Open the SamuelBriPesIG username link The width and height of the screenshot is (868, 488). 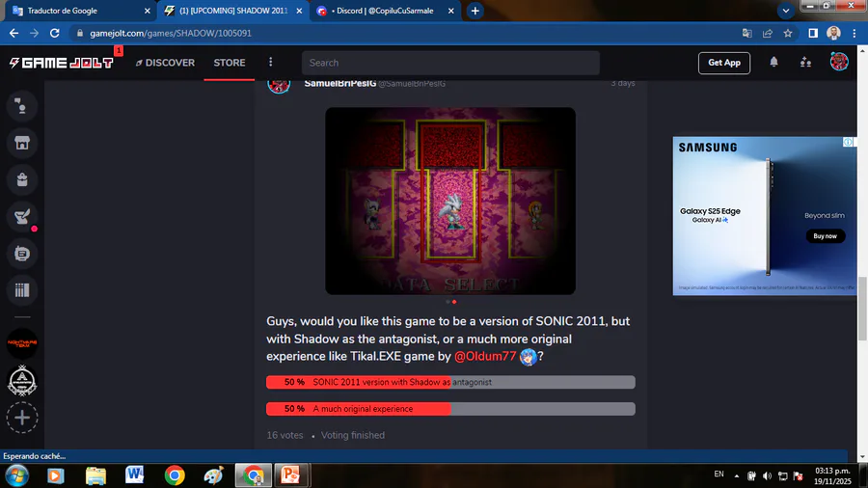click(339, 84)
